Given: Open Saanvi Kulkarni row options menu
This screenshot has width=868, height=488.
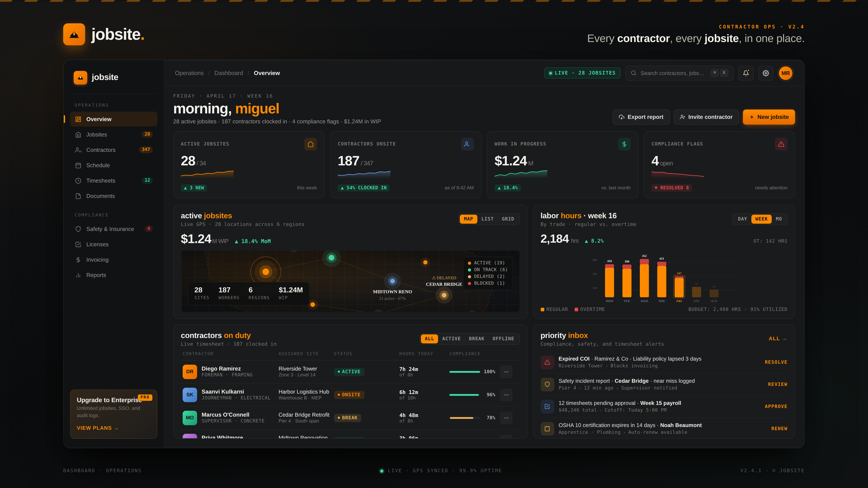Looking at the screenshot, I should (506, 395).
